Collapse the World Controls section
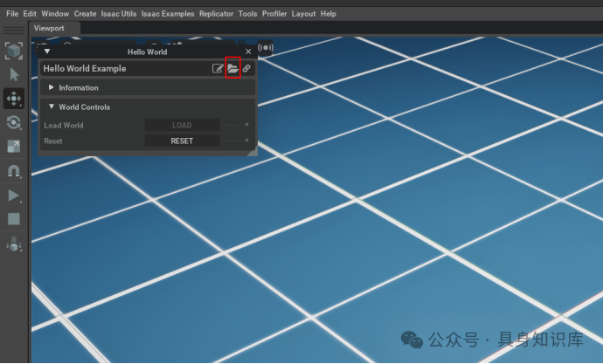 [x=52, y=107]
